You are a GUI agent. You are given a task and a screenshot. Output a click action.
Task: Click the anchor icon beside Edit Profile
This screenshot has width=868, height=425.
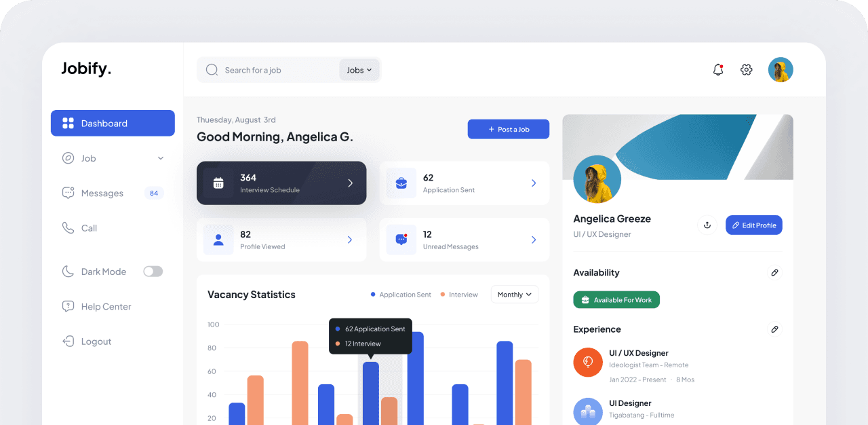pyautogui.click(x=707, y=225)
